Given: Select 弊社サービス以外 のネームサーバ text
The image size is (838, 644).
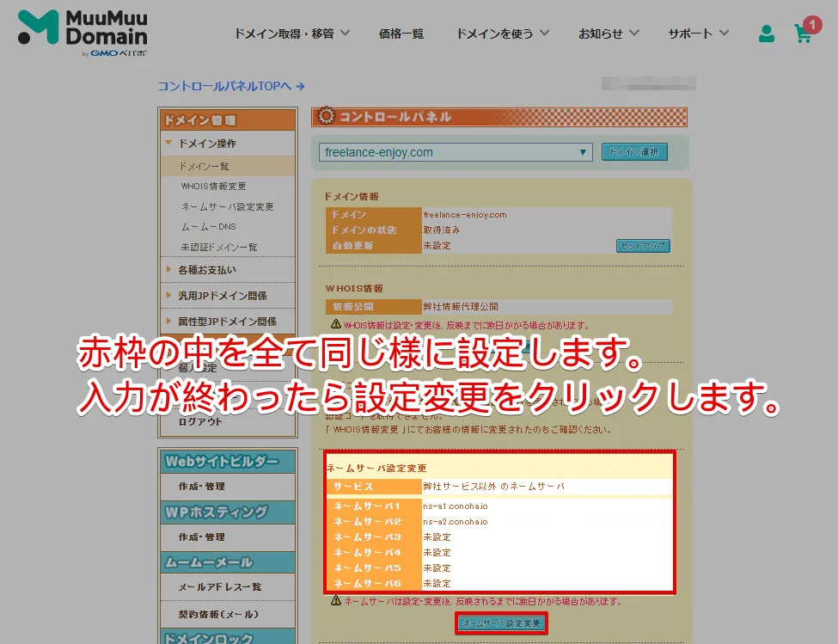Looking at the screenshot, I should coord(494,487).
